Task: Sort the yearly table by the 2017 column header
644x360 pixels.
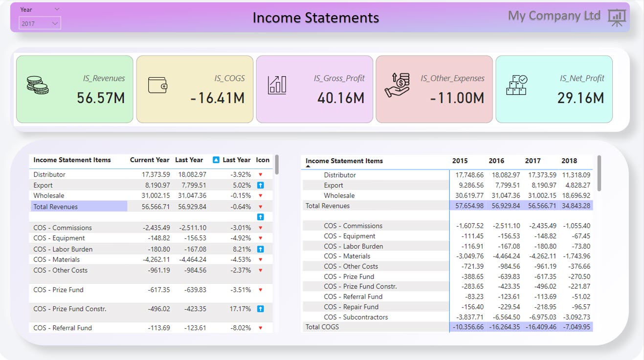Action: 533,161
